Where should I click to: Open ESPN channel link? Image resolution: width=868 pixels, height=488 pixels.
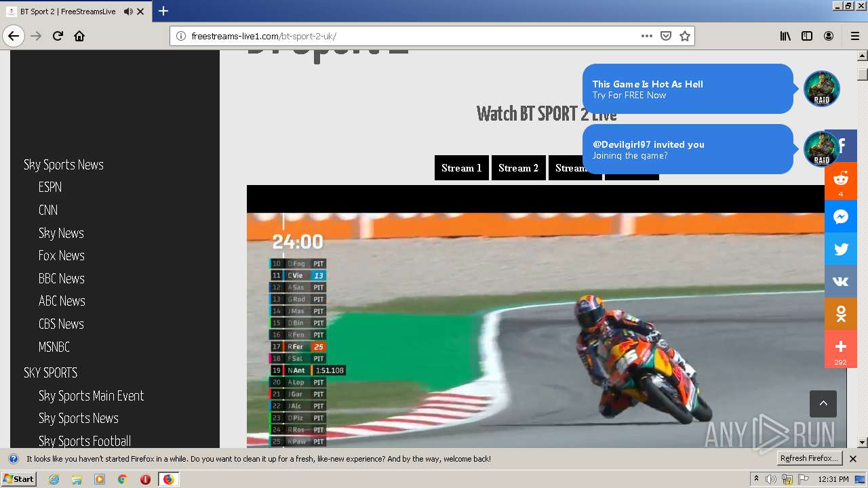point(50,187)
